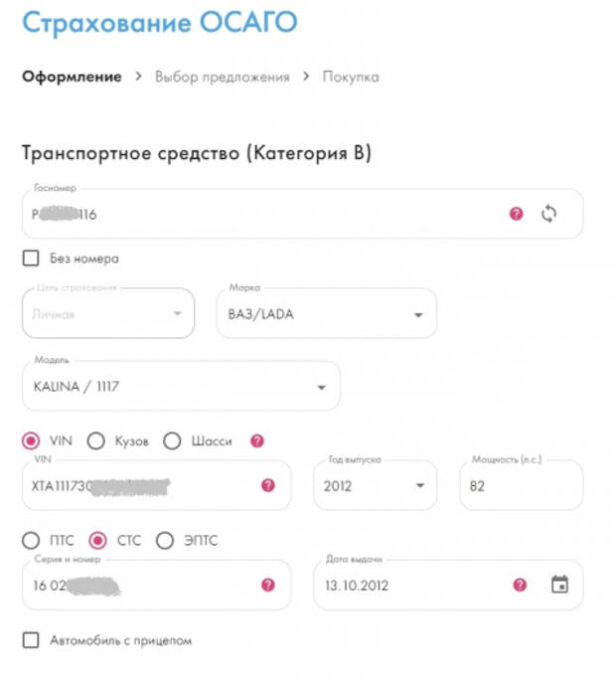Open help icon next to Шасси option
The image size is (616, 689).
(x=257, y=440)
